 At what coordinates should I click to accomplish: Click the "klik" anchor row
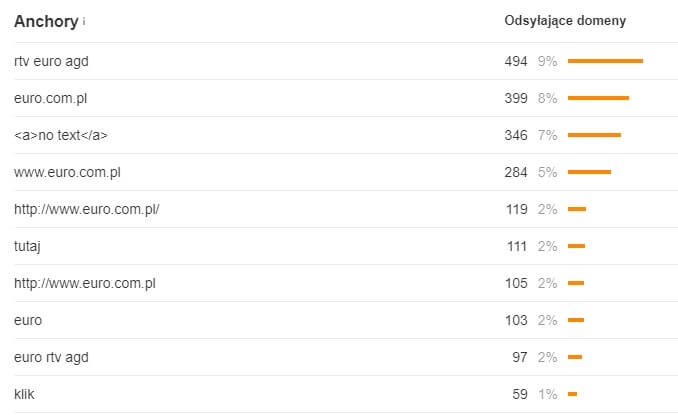pyautogui.click(x=24, y=394)
